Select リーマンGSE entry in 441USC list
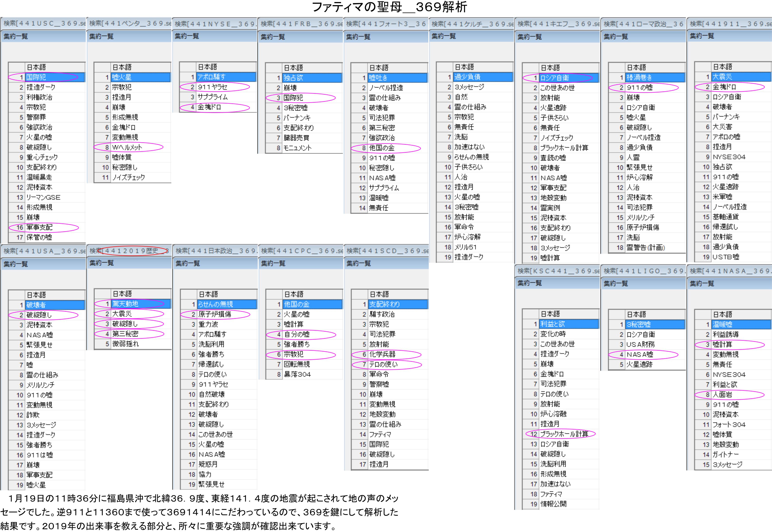Screen dimensions: 772x532 point(43,197)
